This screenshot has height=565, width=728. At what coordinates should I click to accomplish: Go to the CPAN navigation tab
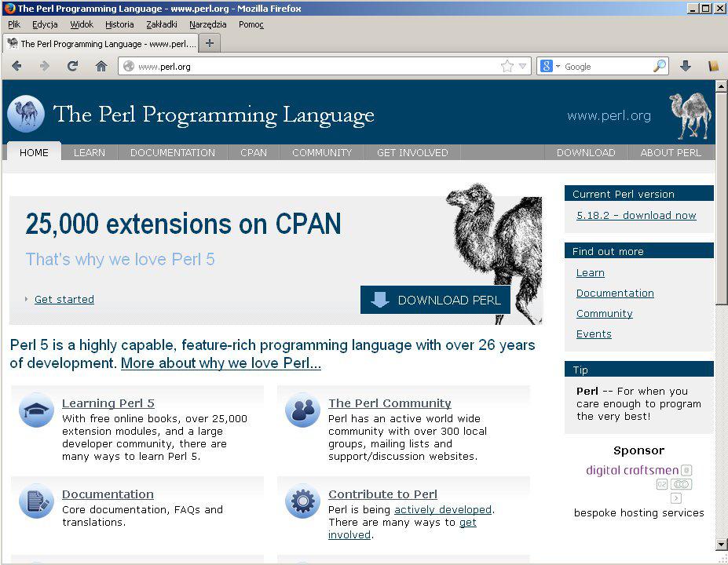coord(254,152)
